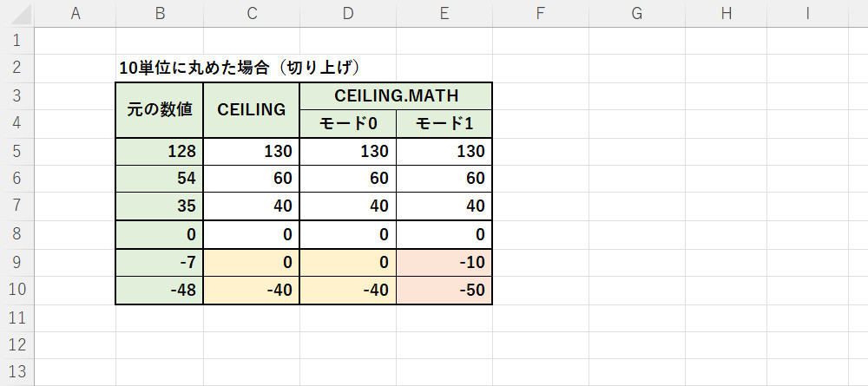Select the モード1 header cell

[x=444, y=123]
